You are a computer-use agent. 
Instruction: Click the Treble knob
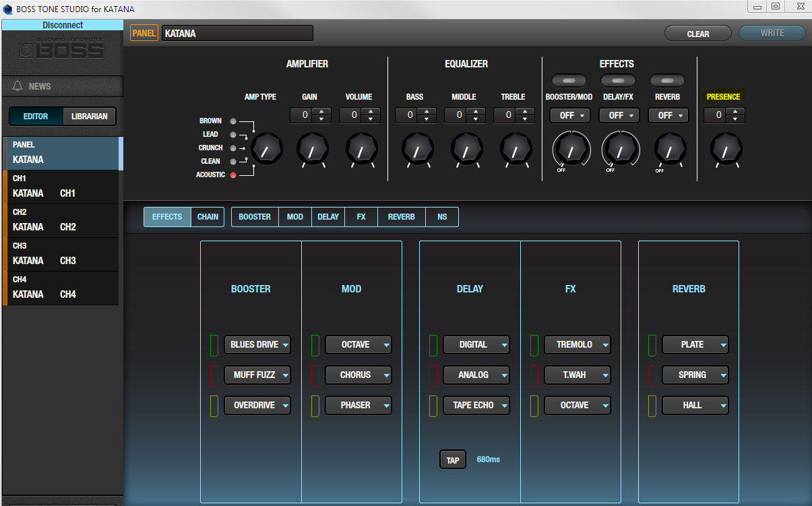tap(516, 149)
